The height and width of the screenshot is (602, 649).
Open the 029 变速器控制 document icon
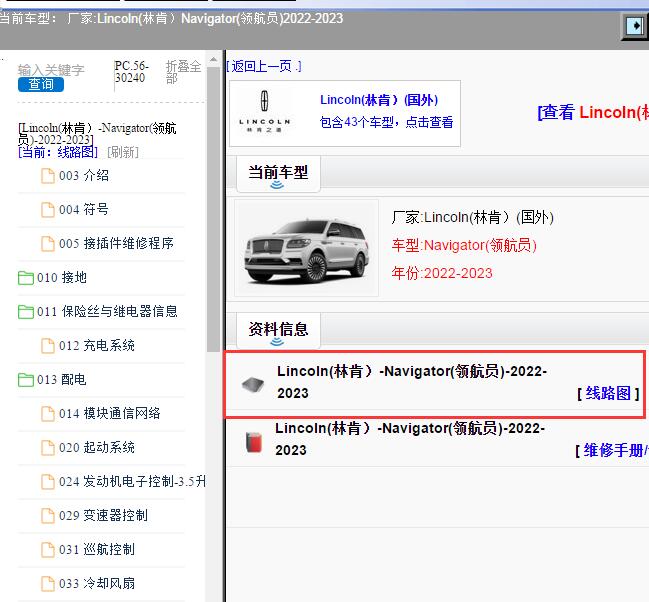click(48, 515)
